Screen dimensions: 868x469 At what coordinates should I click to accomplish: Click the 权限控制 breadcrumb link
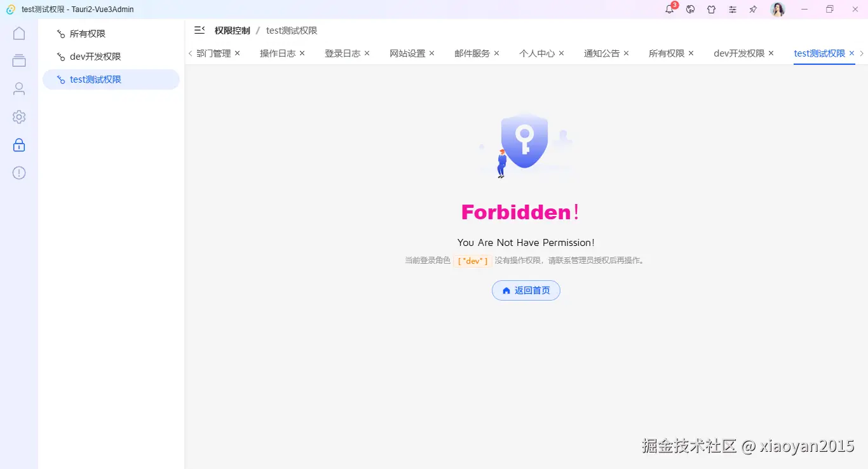click(x=231, y=30)
